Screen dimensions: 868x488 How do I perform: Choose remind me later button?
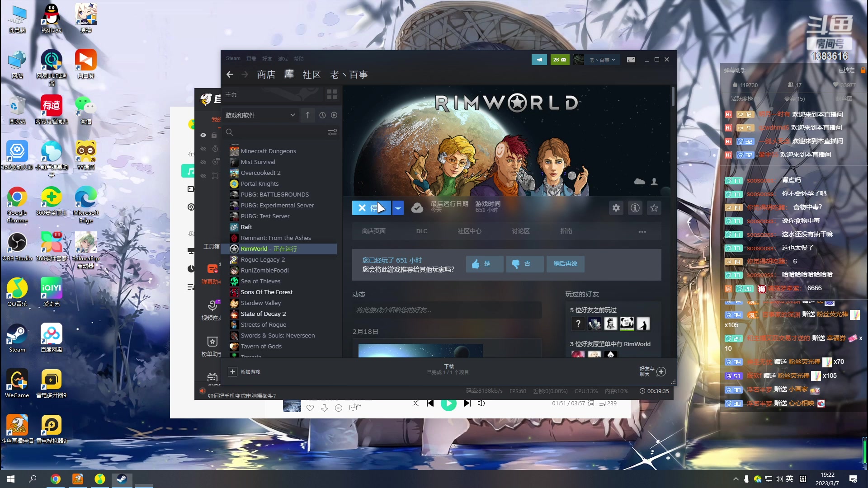(566, 264)
